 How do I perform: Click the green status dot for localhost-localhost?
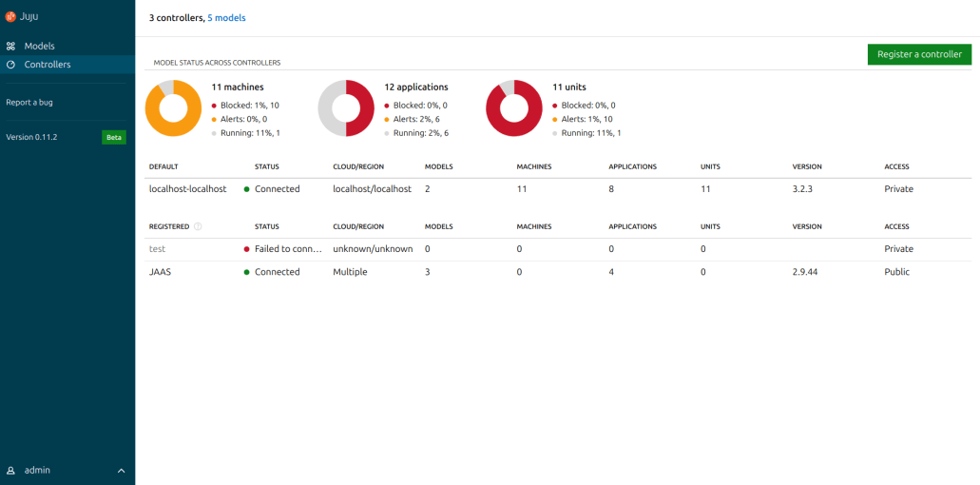(x=247, y=189)
